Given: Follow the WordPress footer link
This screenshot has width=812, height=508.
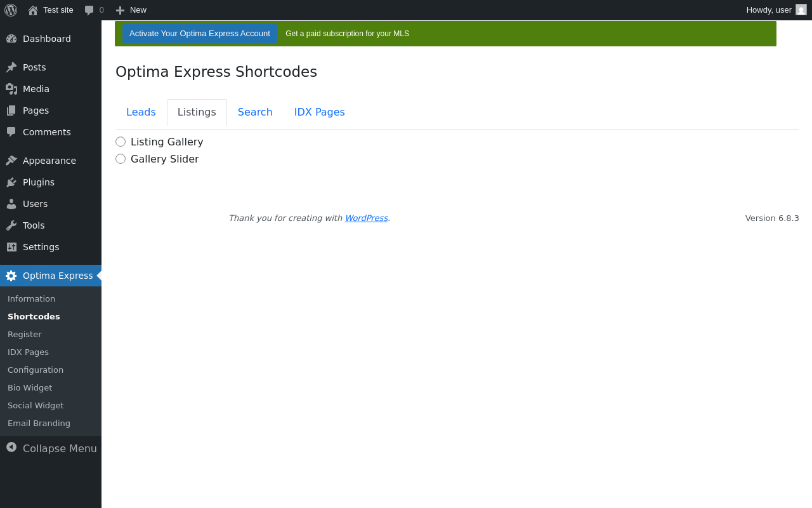Looking at the screenshot, I should click(x=366, y=218).
